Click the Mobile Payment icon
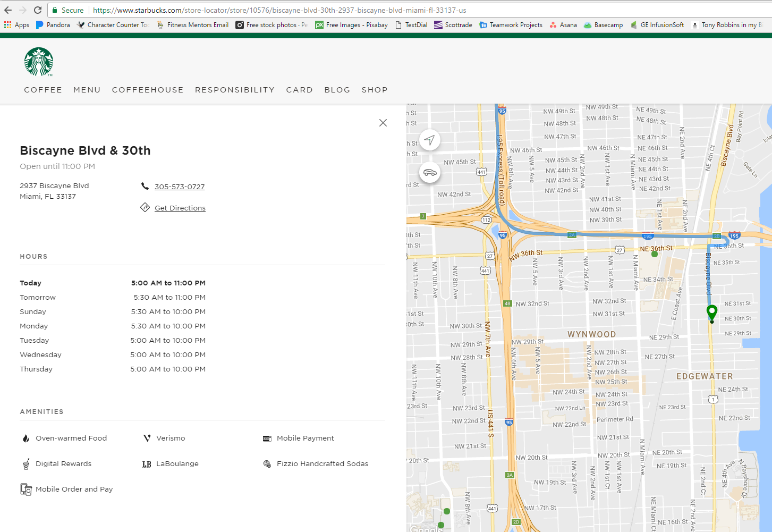Image resolution: width=772 pixels, height=532 pixels. point(267,438)
